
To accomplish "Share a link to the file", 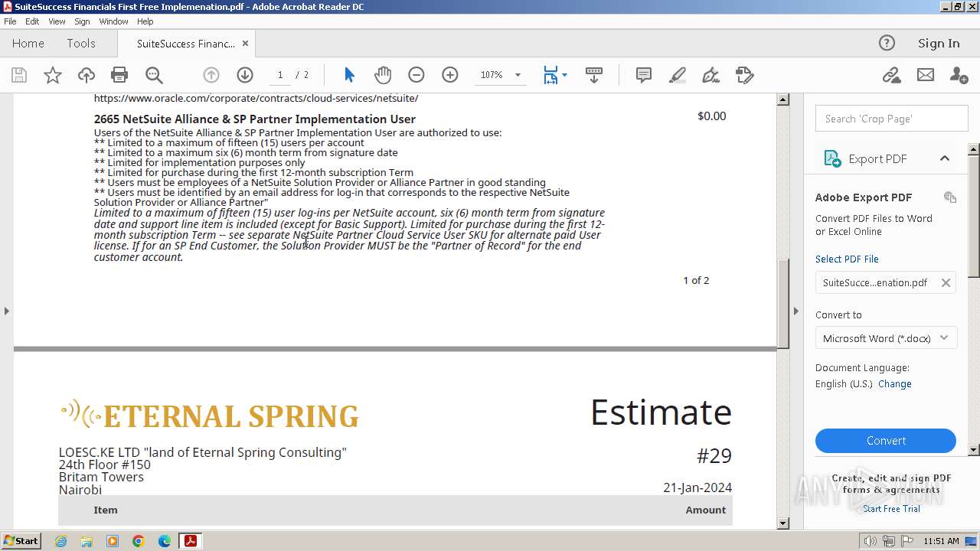I will (x=891, y=75).
